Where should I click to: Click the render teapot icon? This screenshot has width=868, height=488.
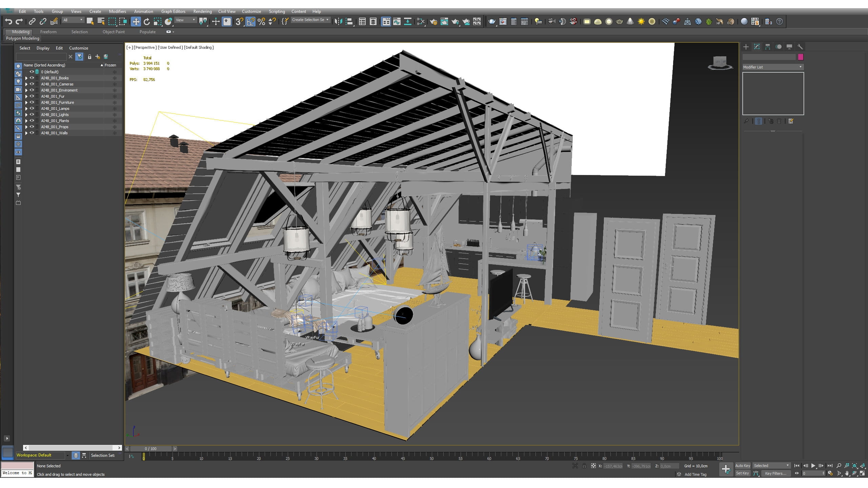tap(491, 22)
